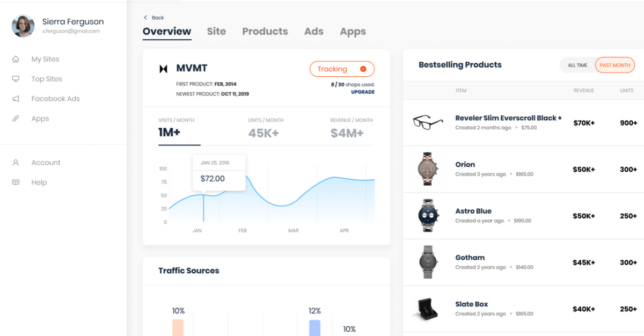Switch to the Ads tab
Image resolution: width=644 pixels, height=336 pixels.
click(x=314, y=31)
